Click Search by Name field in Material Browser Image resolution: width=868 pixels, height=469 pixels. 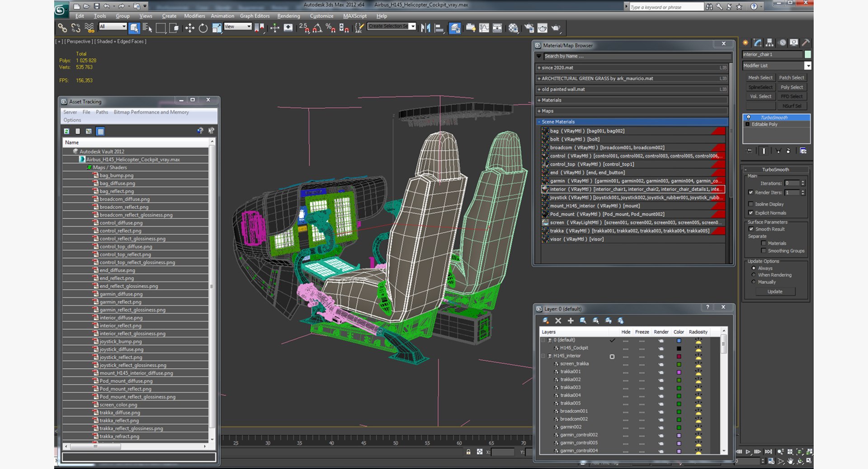point(637,56)
